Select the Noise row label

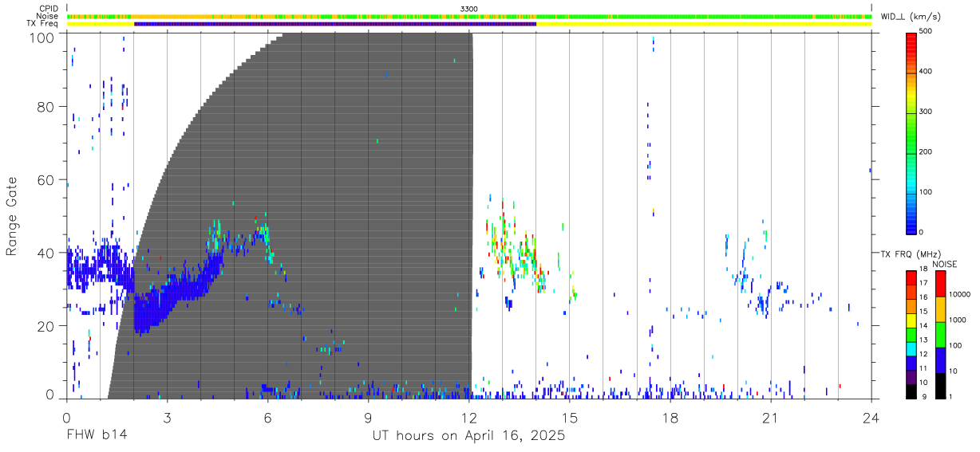[49, 16]
